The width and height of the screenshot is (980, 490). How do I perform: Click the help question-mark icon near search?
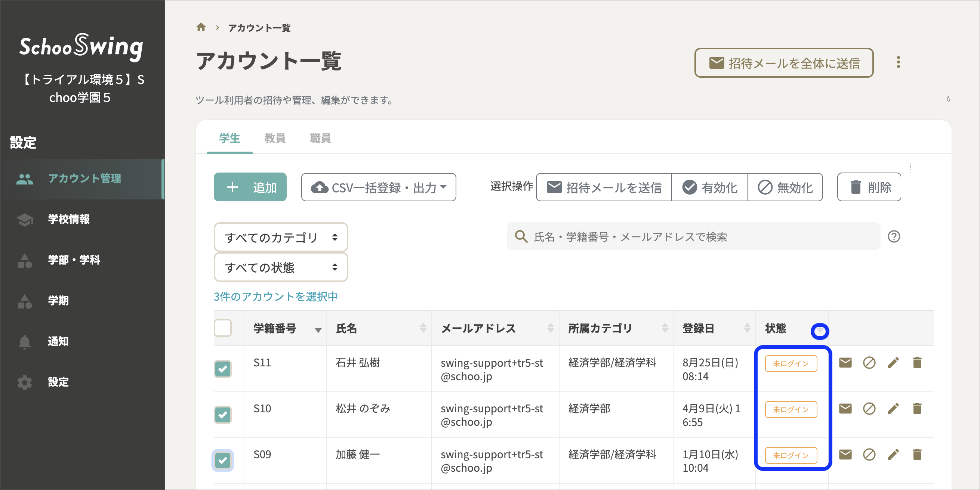pyautogui.click(x=895, y=237)
